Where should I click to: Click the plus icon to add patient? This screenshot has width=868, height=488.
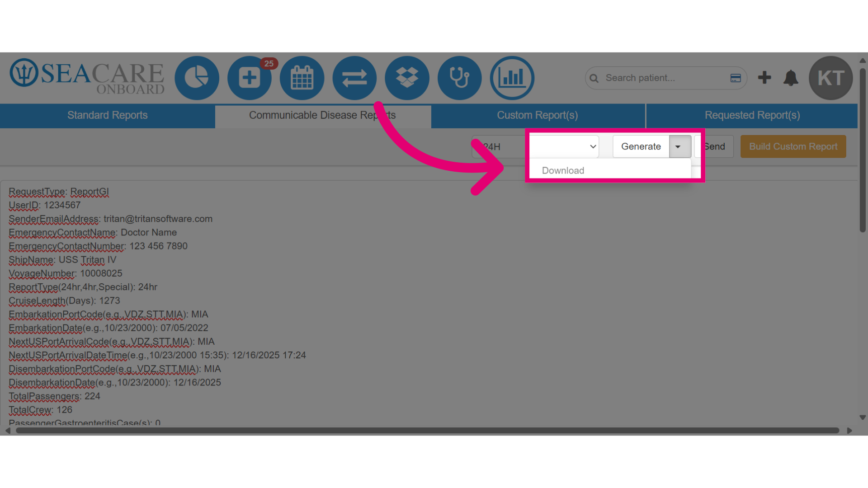pyautogui.click(x=764, y=77)
